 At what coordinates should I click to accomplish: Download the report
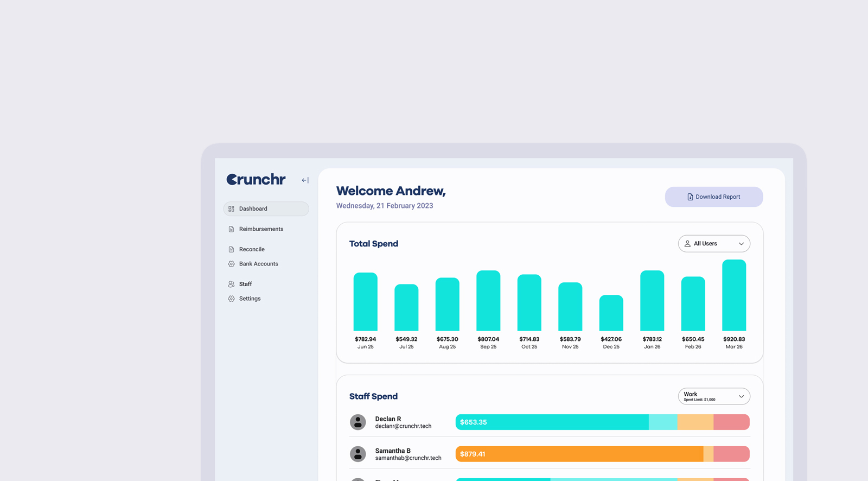click(x=714, y=197)
